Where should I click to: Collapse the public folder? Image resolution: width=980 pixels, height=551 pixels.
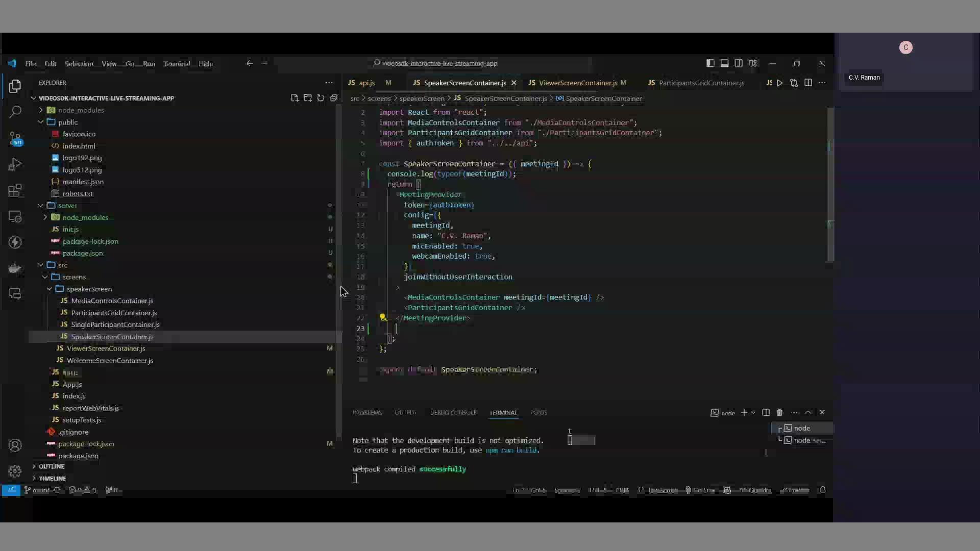41,122
